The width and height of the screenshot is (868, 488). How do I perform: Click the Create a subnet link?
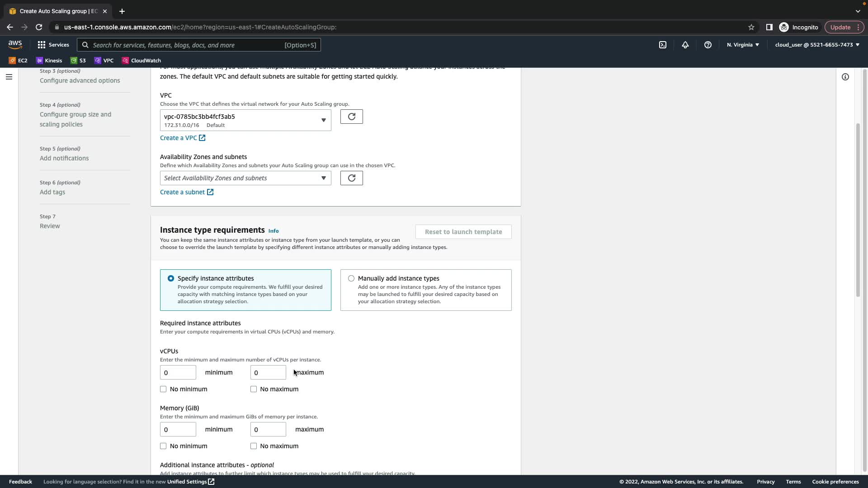(x=182, y=192)
